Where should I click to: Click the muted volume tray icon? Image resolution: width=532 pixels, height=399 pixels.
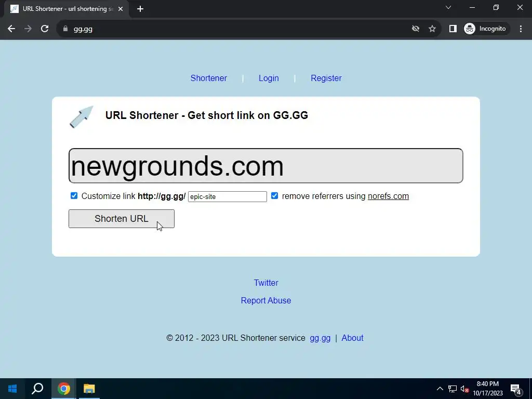[x=464, y=389]
